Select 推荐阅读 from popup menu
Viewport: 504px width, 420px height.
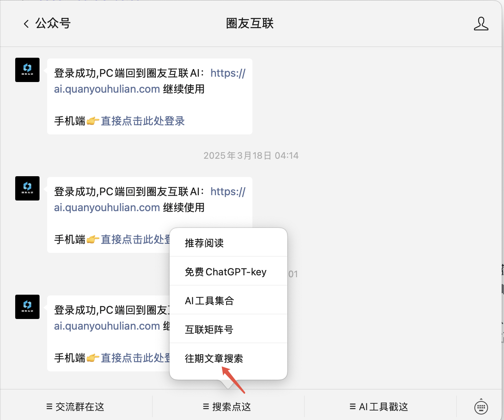click(228, 243)
